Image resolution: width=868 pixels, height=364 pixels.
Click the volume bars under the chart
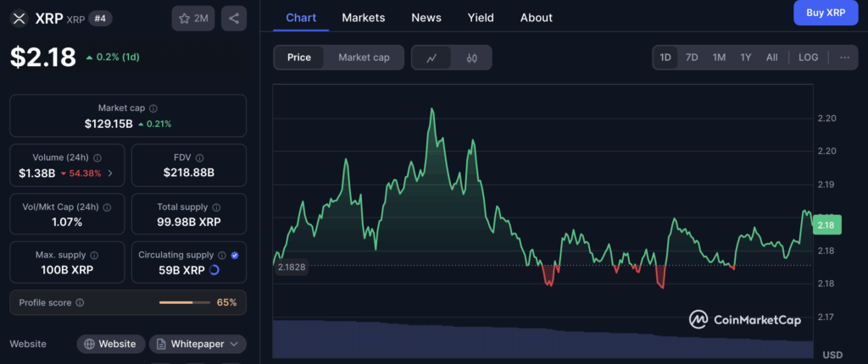click(542, 339)
